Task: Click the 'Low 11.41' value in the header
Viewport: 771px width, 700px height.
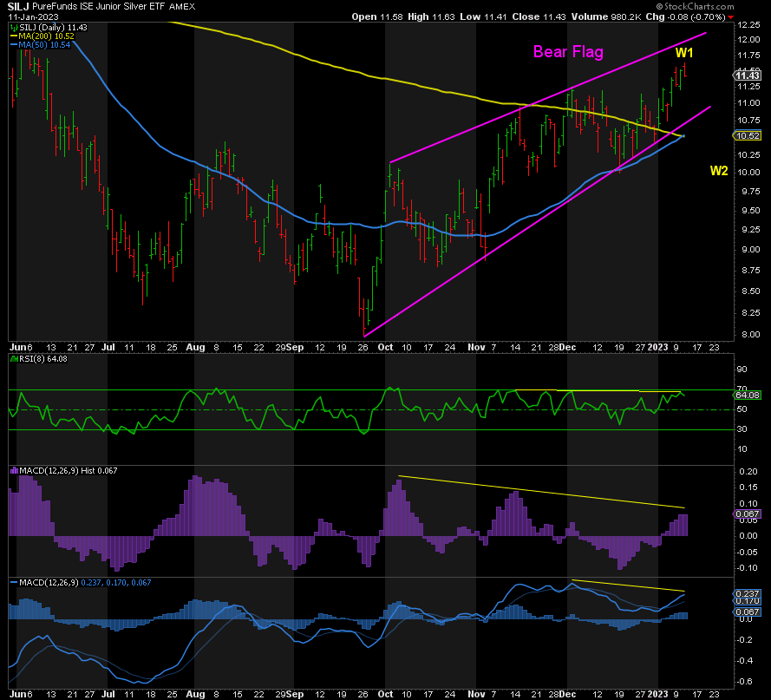Action: 483,16
